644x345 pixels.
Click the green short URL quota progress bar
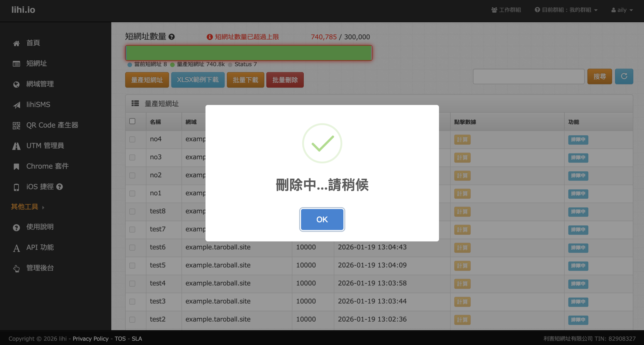coord(249,53)
